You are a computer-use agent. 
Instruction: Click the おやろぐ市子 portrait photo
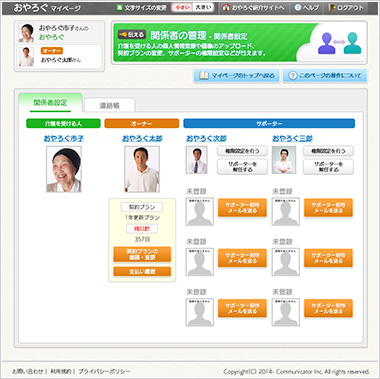[64, 169]
